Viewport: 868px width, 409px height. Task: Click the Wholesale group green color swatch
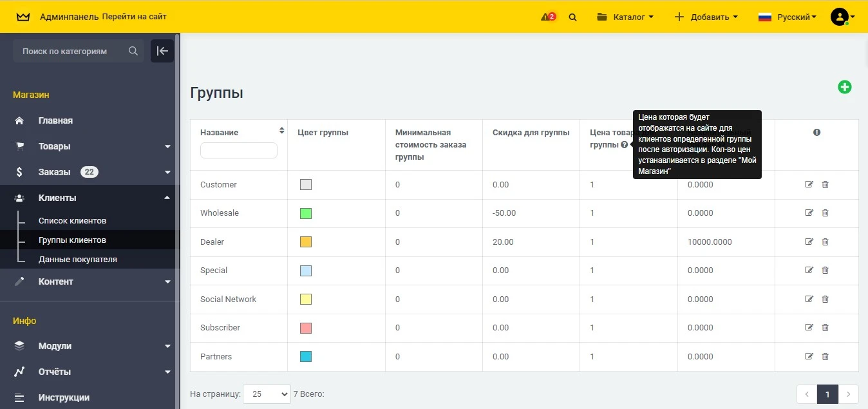pyautogui.click(x=305, y=213)
